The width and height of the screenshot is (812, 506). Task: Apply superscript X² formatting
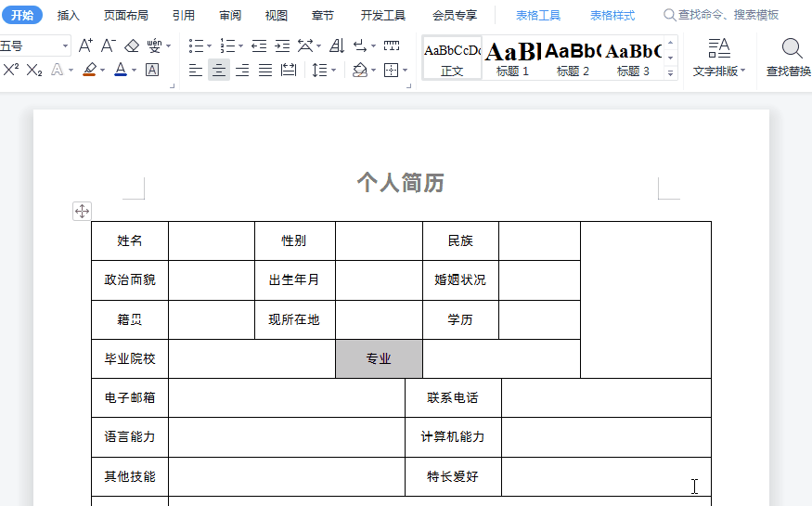[x=11, y=70]
